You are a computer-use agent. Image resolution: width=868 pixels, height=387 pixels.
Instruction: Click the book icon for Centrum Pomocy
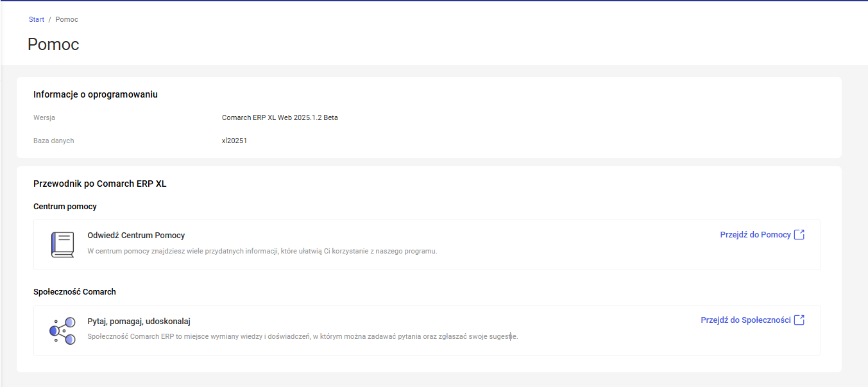pyautogui.click(x=62, y=245)
